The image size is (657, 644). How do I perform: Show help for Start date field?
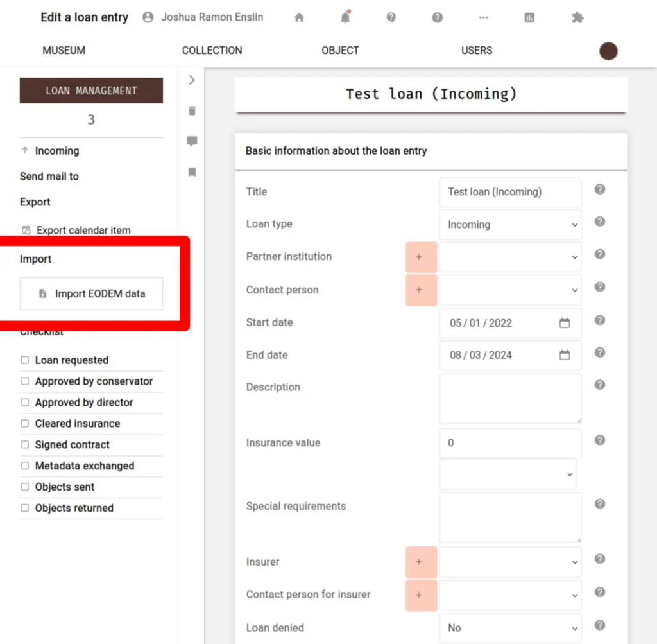point(600,320)
